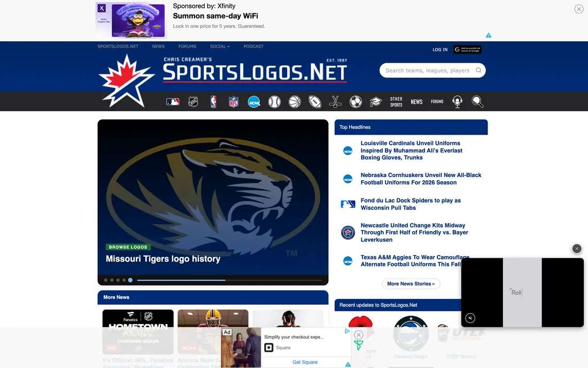Select the crossed hockey sticks icon
Viewport: 588px width, 368px height.
[x=335, y=102]
